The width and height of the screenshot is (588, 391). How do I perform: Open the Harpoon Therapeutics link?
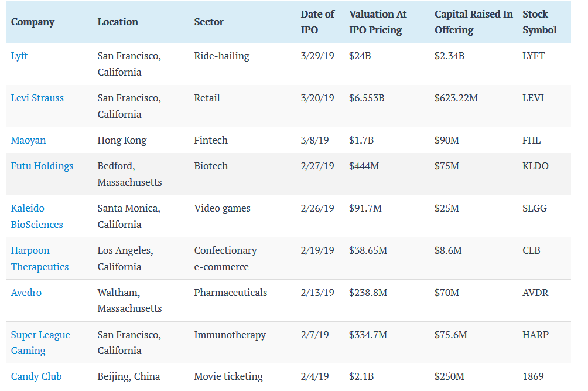pos(40,259)
